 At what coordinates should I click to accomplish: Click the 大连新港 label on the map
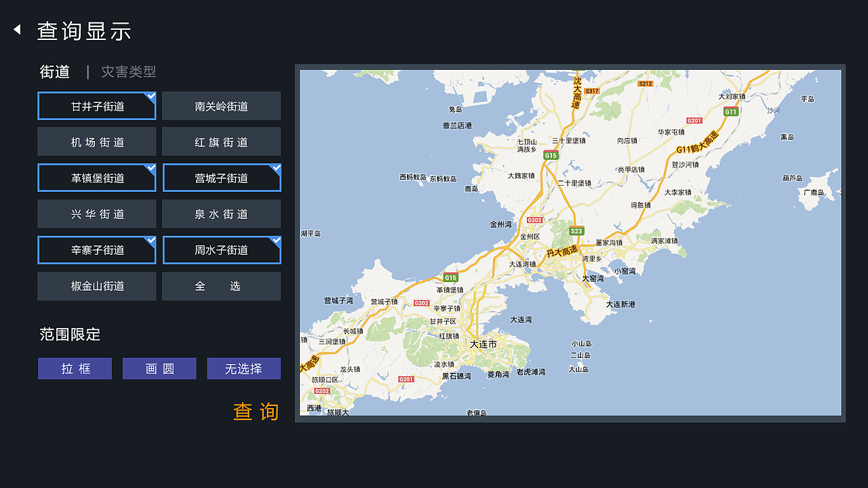point(620,304)
